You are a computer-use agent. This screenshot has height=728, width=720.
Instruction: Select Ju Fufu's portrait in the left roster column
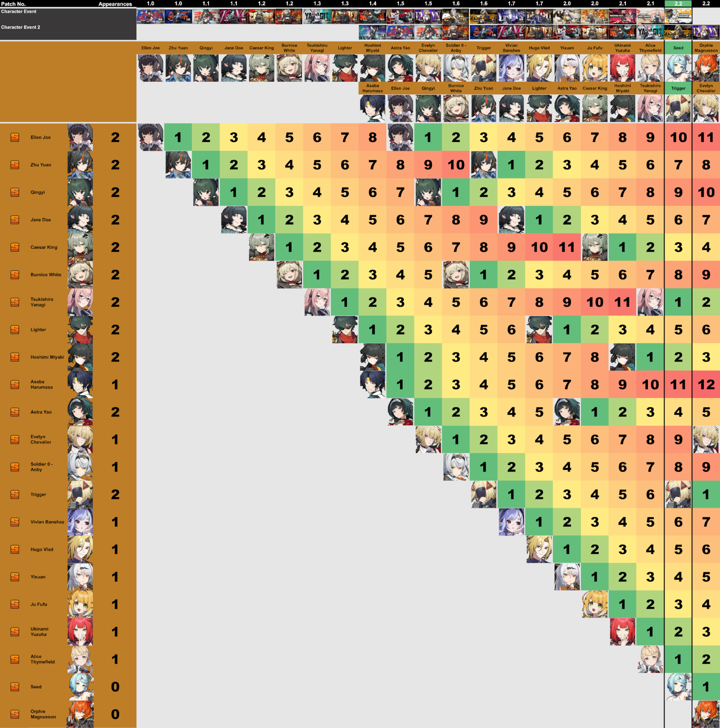(80, 604)
